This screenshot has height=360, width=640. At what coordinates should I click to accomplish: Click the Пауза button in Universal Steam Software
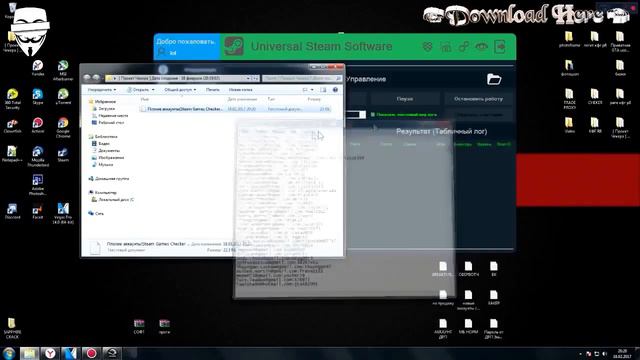click(405, 99)
